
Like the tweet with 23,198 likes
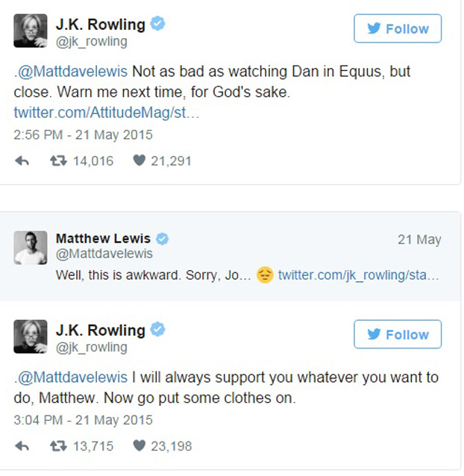click(139, 446)
